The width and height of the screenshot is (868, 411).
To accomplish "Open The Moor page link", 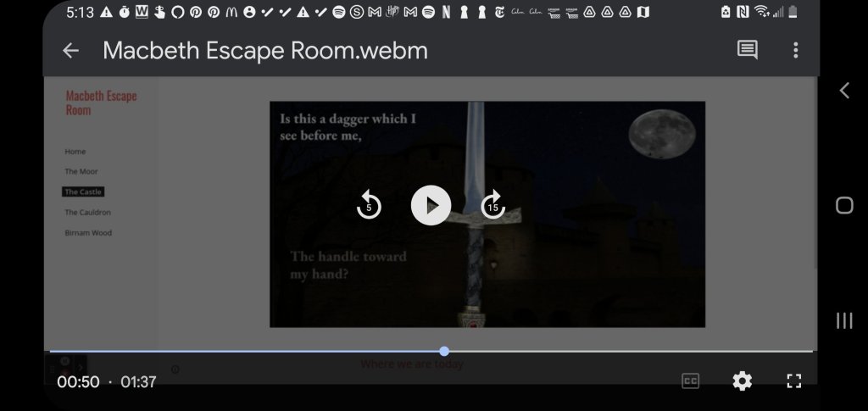I will point(81,172).
